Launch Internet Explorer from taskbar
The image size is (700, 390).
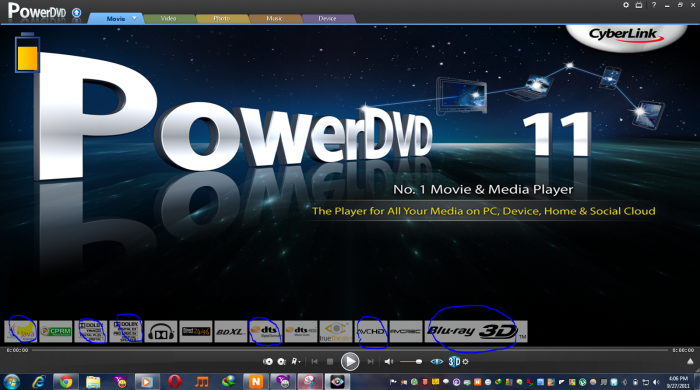[x=39, y=382]
